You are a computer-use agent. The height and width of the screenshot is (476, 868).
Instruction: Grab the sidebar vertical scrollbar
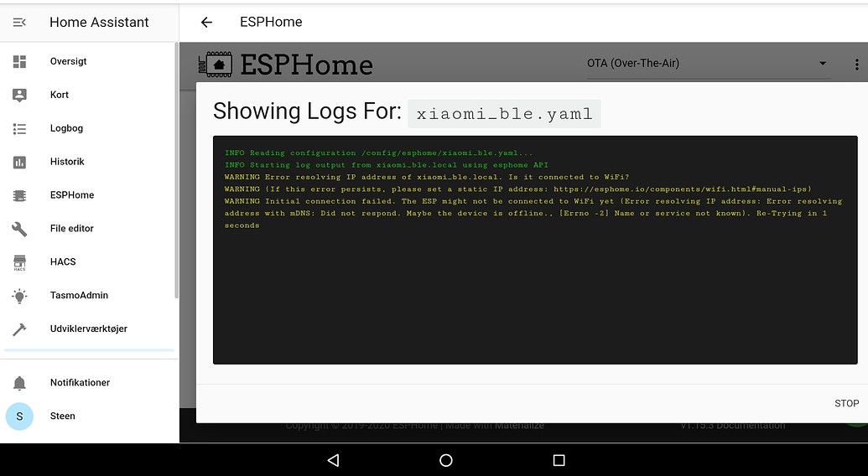[177, 172]
